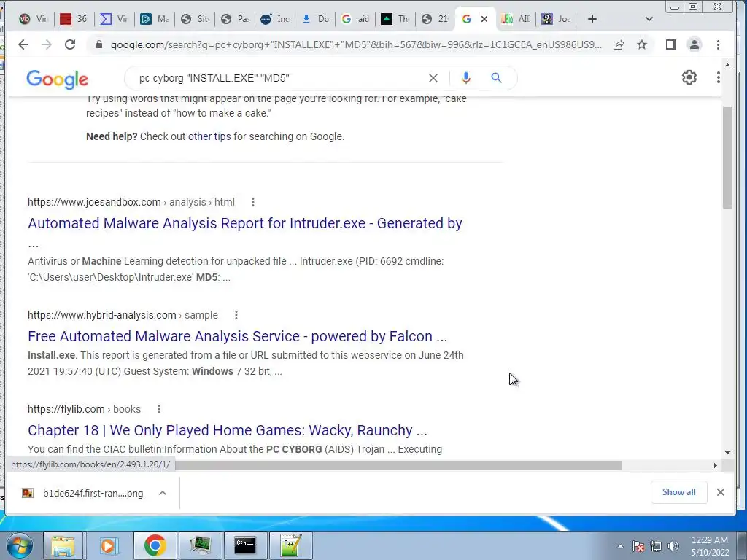The image size is (747, 560).
Task: Expand the downloaded file options chevron
Action: [163, 493]
